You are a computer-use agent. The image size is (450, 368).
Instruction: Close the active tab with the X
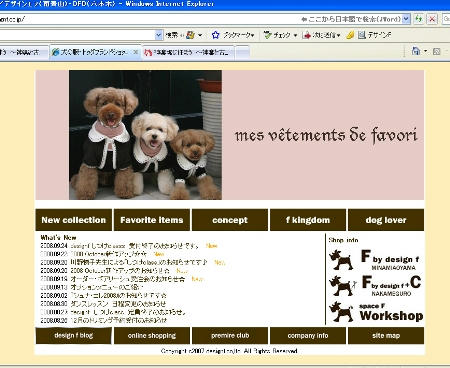click(135, 52)
